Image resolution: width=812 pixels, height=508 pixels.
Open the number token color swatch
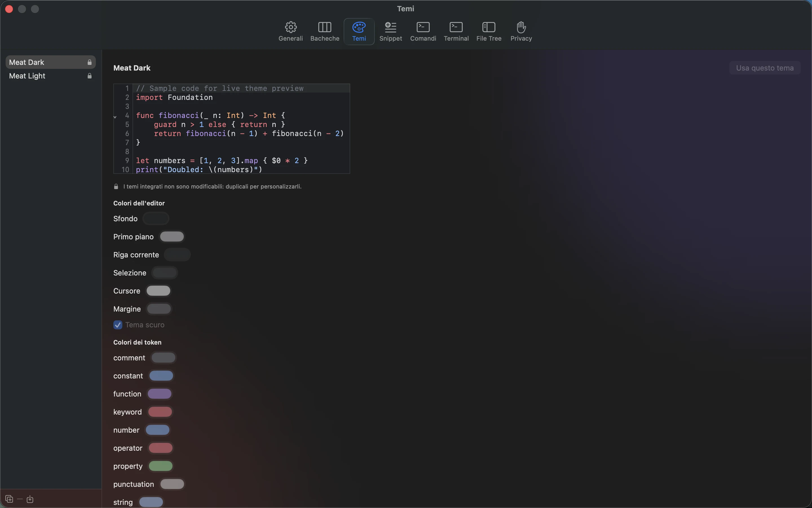point(158,430)
